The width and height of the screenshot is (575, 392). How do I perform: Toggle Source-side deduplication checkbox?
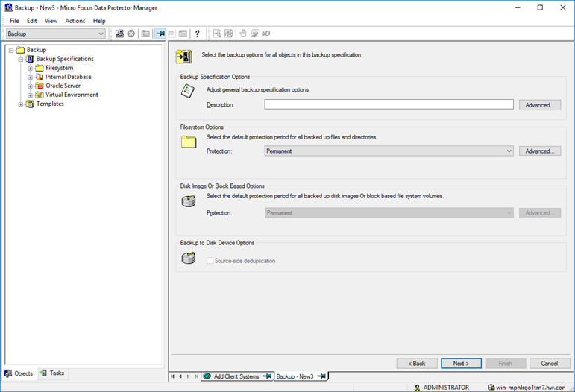210,261
